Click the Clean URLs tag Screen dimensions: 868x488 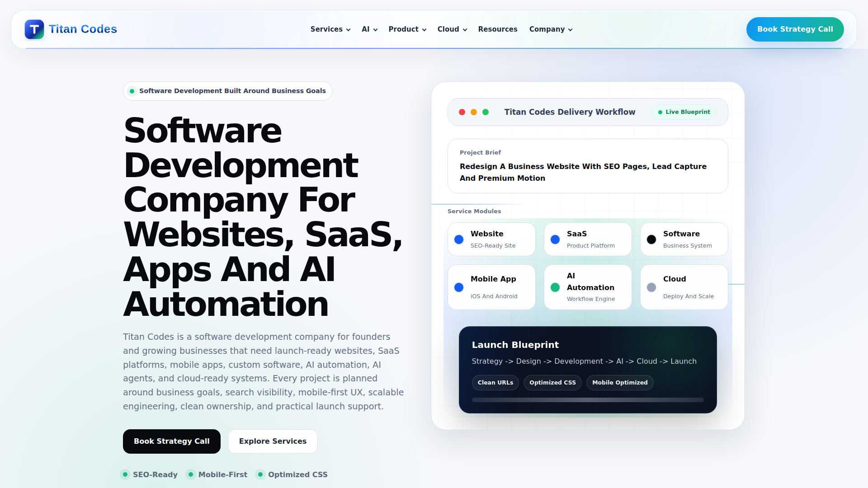[495, 383]
